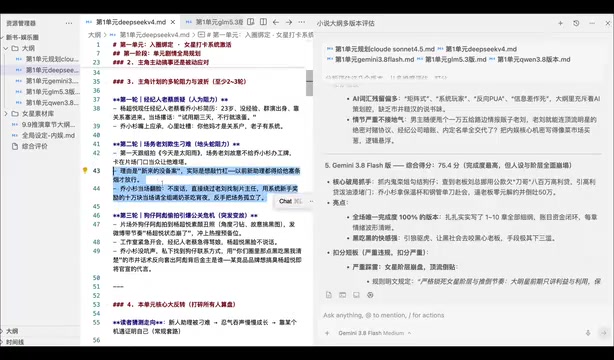Expand the 大纲 outline section at the sidebar bottom
This screenshot has width=614, height=360.
[x=12, y=331]
